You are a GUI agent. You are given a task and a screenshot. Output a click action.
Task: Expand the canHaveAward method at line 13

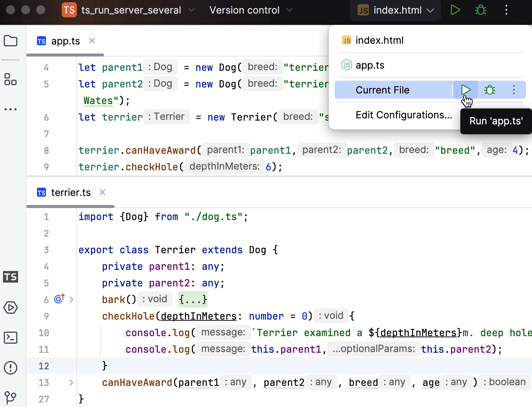[71, 383]
